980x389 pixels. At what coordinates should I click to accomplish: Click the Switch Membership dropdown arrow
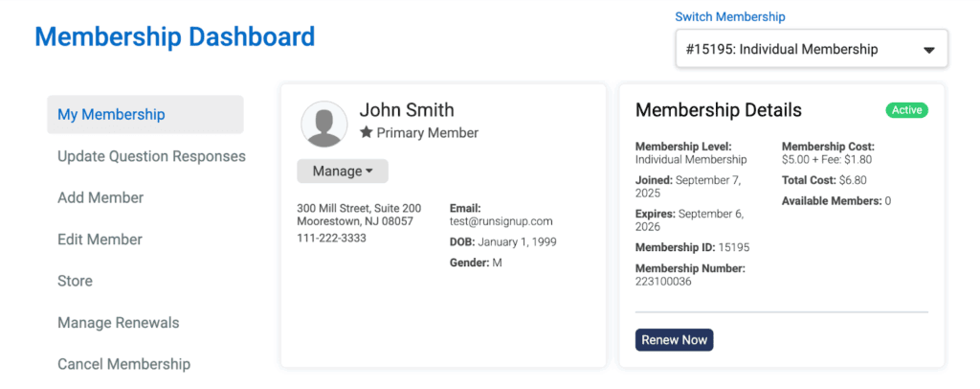coord(928,51)
